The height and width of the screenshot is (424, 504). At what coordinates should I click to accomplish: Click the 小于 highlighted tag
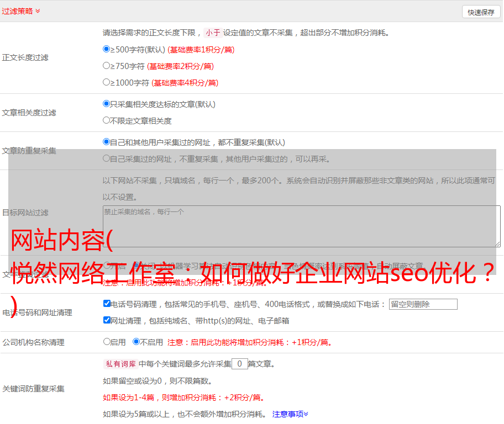pos(213,33)
